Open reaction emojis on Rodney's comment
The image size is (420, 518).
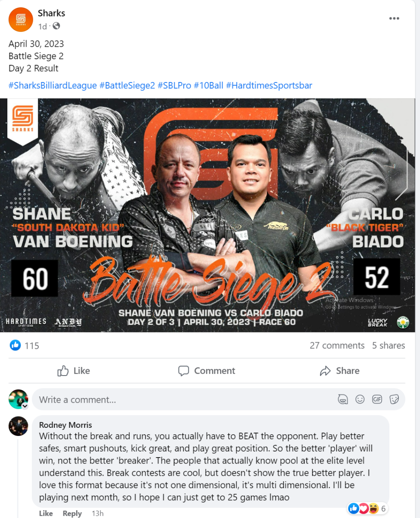(364, 509)
